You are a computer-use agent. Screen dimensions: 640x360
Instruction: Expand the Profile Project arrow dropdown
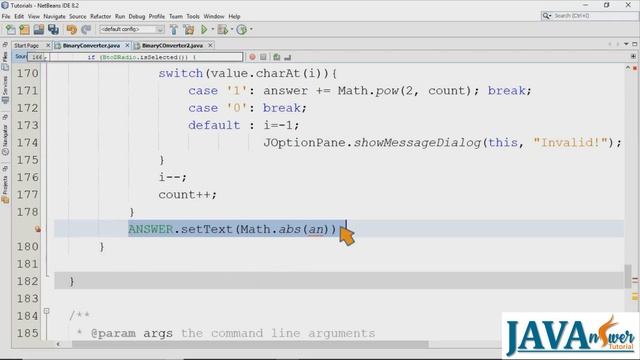251,29
